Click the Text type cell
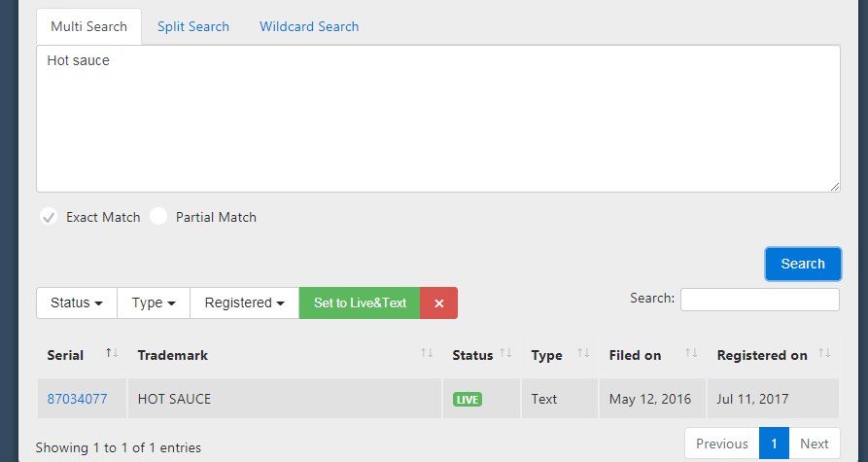868x462 pixels. coord(560,399)
